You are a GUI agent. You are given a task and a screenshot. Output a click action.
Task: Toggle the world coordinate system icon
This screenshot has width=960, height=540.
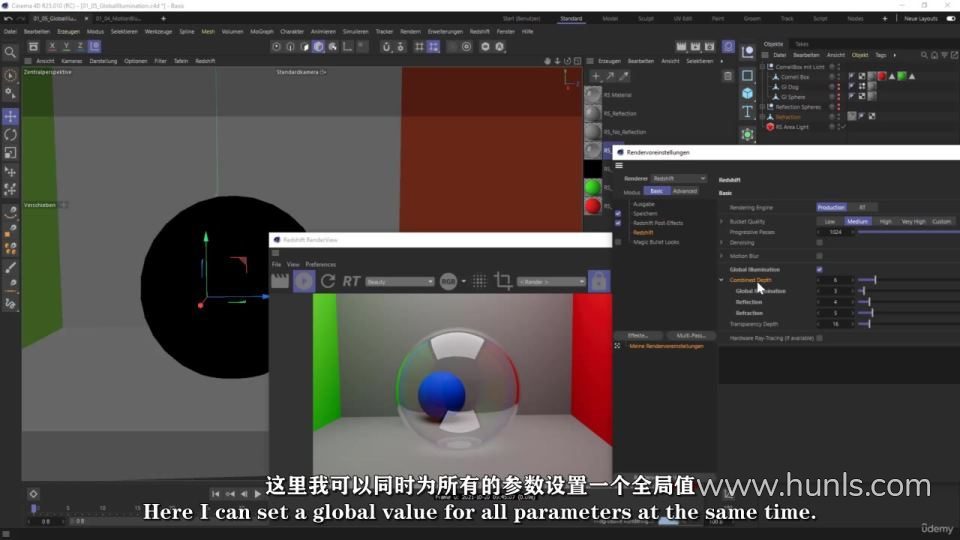point(94,46)
